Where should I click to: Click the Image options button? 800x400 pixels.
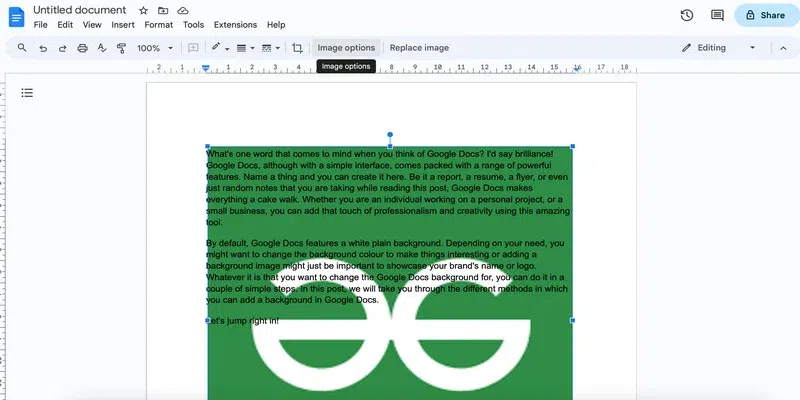[x=346, y=47]
